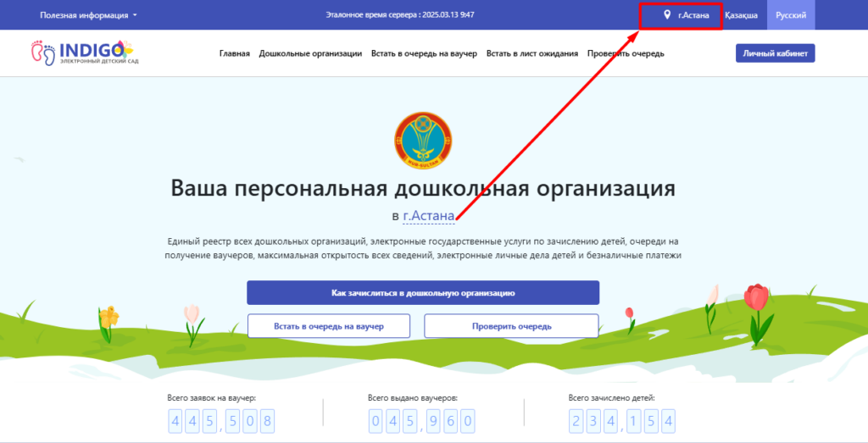Open the г.Астана city selector in top bar
This screenshot has width=868, height=443.
click(693, 15)
